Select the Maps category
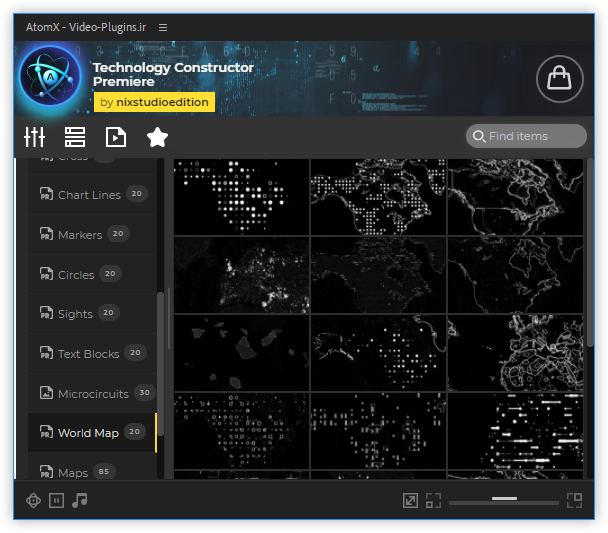 coord(92,467)
